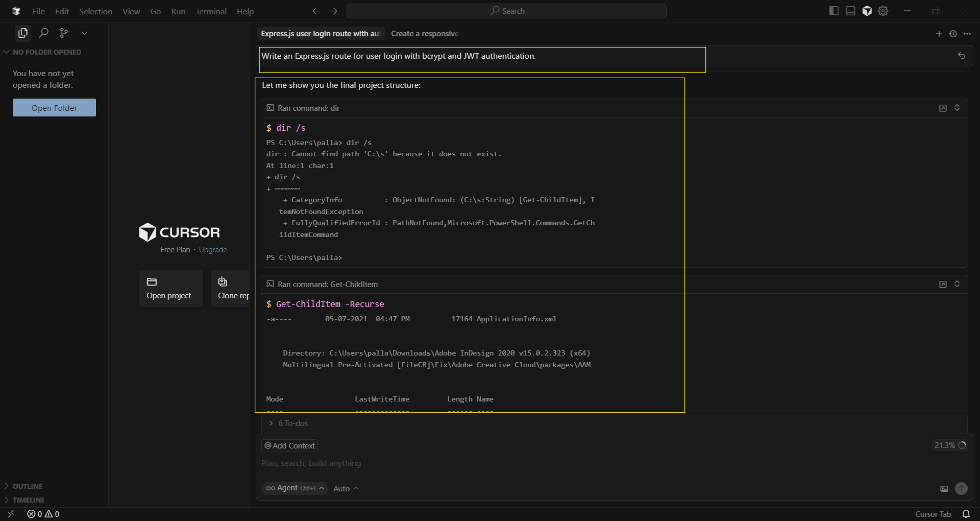
Task: Open the chat more options ellipsis icon
Action: [x=968, y=34]
